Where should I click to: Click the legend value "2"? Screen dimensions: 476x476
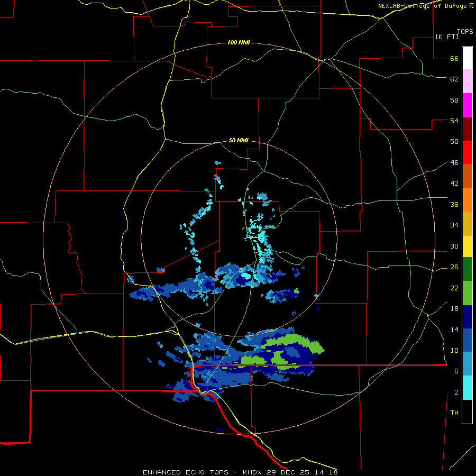pos(456,392)
